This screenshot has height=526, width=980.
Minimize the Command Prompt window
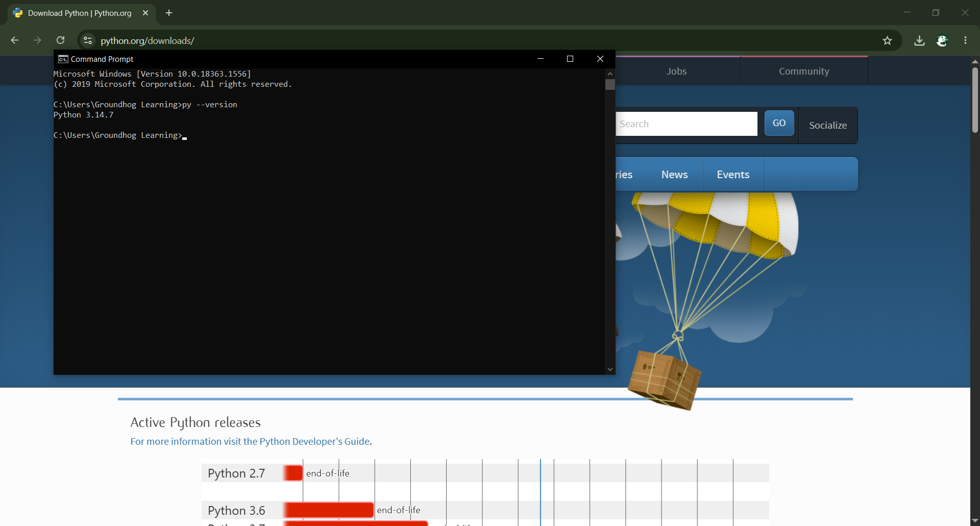coord(541,59)
